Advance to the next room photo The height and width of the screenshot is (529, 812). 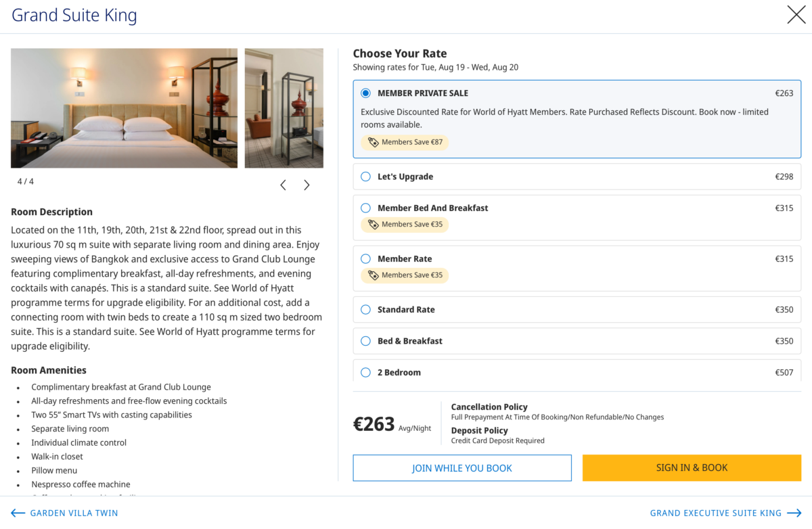(307, 185)
